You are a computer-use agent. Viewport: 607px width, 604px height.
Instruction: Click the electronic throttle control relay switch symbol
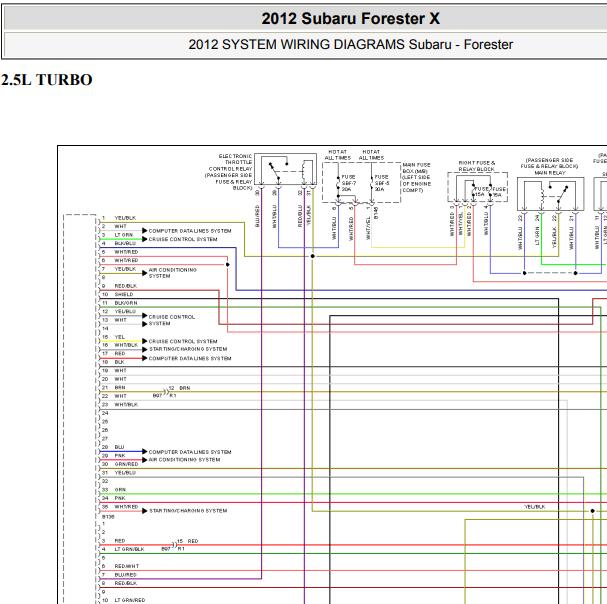tap(276, 170)
